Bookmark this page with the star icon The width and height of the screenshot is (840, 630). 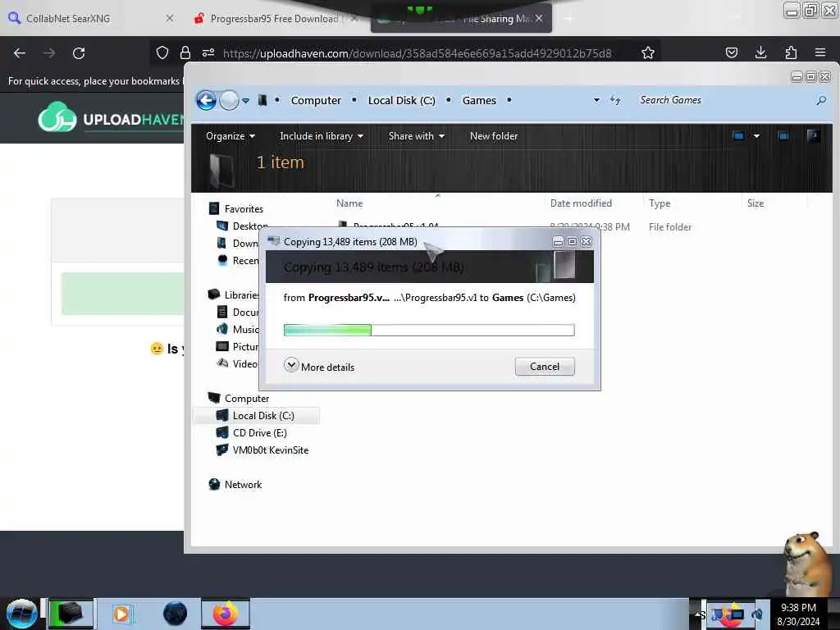click(648, 52)
